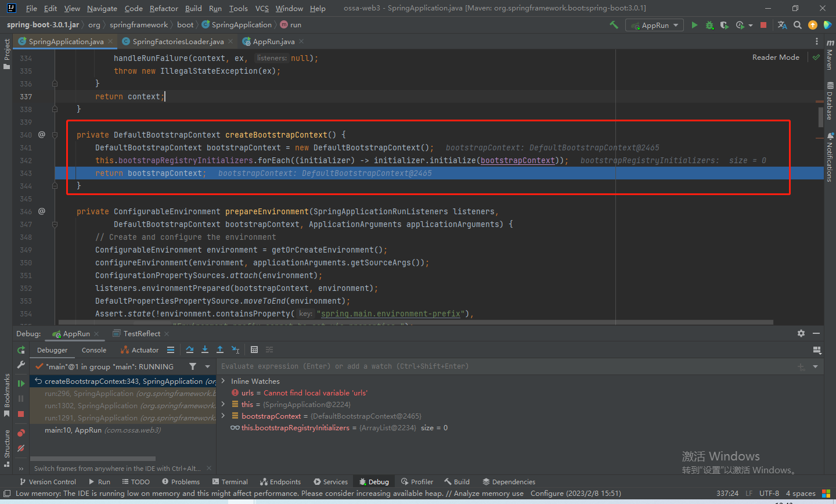Click Step Out debugger icon
836x504 pixels.
pos(220,350)
